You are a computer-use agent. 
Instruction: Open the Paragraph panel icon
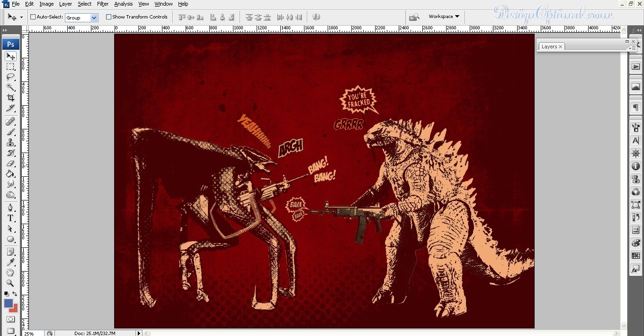click(x=635, y=108)
